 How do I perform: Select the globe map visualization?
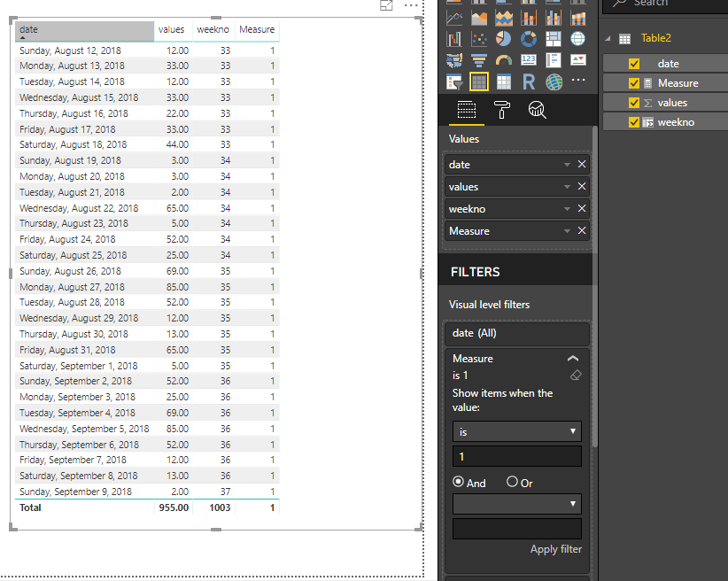pyautogui.click(x=577, y=39)
